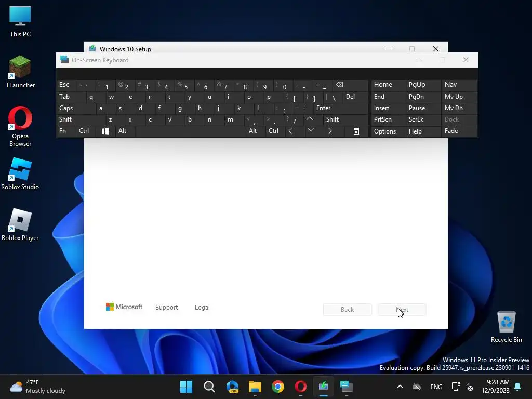
Task: Toggle the right Shift key
Action: 345,119
